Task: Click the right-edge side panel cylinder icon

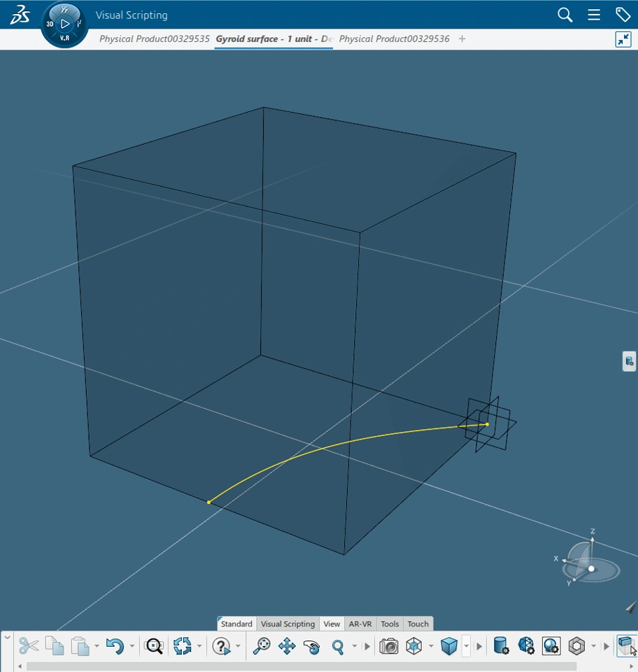Action: pyautogui.click(x=629, y=361)
